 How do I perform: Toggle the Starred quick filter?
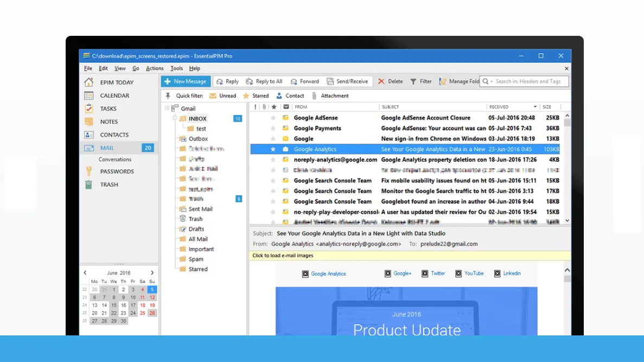[256, 96]
